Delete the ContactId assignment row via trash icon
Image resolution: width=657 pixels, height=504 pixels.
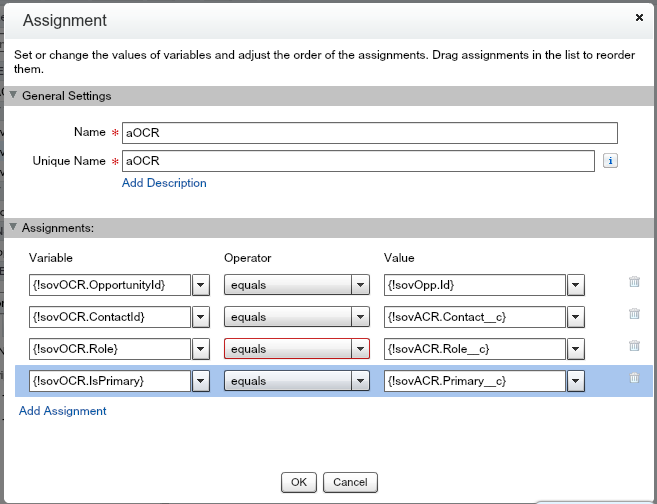click(x=634, y=314)
